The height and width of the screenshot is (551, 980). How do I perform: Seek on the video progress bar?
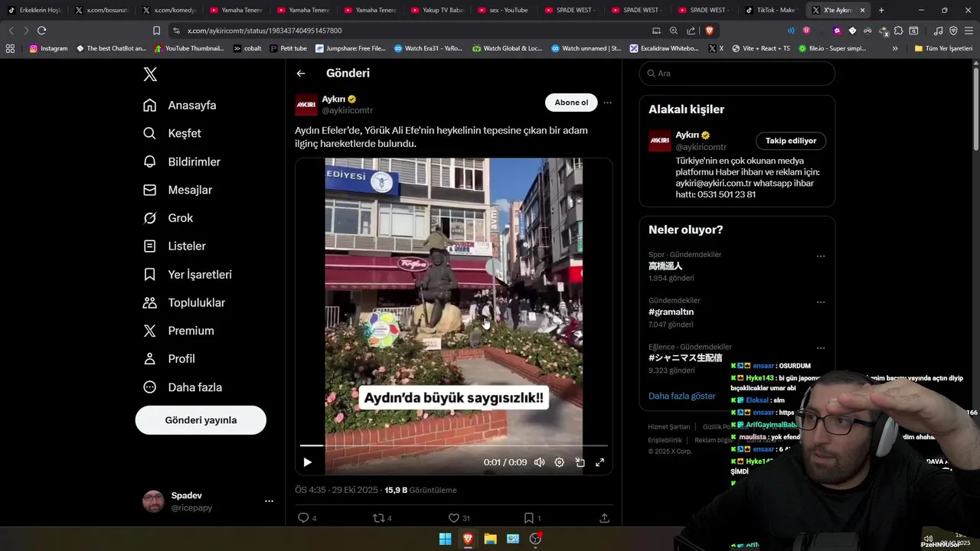pos(454,445)
